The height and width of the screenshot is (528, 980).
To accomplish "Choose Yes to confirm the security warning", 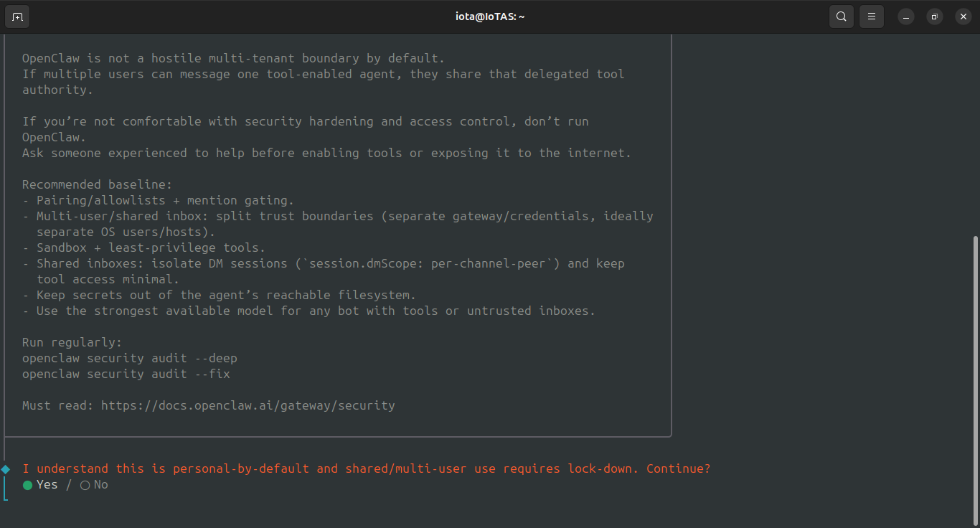I will point(39,485).
